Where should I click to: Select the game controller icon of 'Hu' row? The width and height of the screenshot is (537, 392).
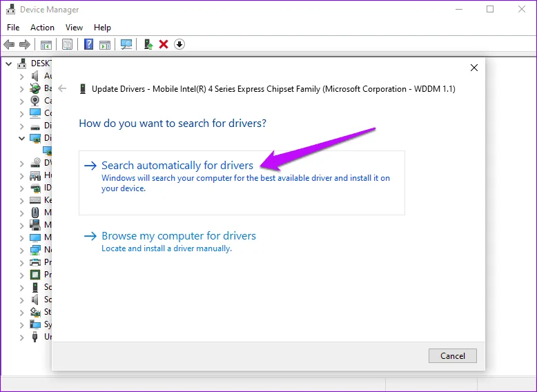pyautogui.click(x=35, y=175)
